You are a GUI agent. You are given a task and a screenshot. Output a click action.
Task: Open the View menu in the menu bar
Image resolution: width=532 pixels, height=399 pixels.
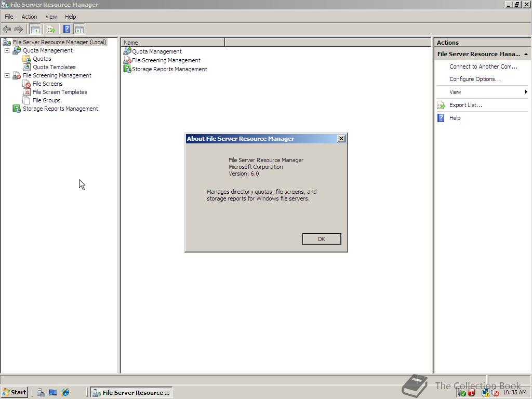[51, 17]
